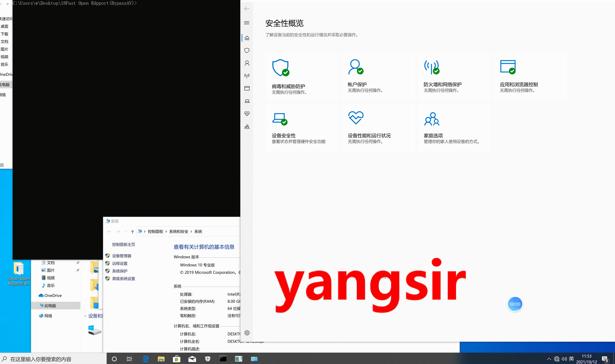Open device security laptop icon in sidebar
Viewport: 615px width, 364px height.
click(x=247, y=101)
